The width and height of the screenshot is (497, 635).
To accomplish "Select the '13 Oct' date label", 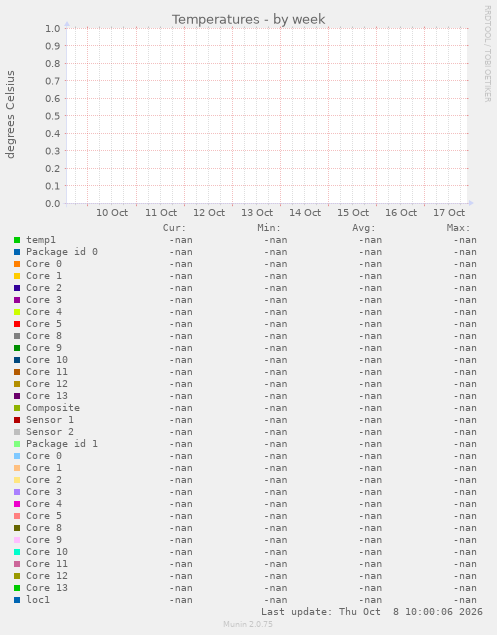I will tap(257, 213).
